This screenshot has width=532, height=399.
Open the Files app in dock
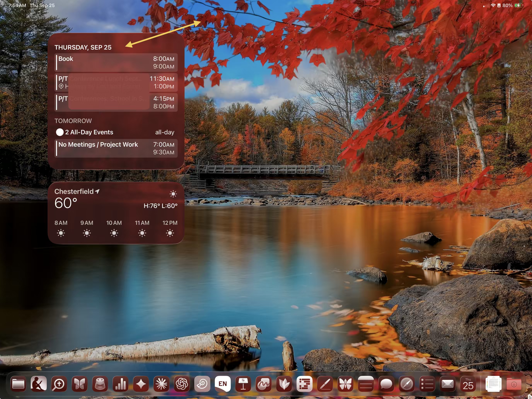(x=18, y=384)
